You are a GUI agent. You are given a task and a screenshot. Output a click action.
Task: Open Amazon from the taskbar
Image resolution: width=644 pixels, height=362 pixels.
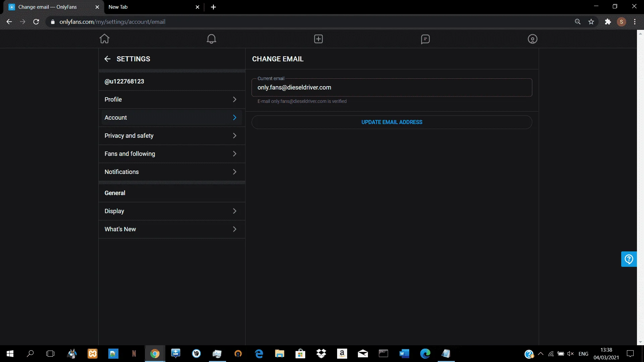pyautogui.click(x=342, y=354)
